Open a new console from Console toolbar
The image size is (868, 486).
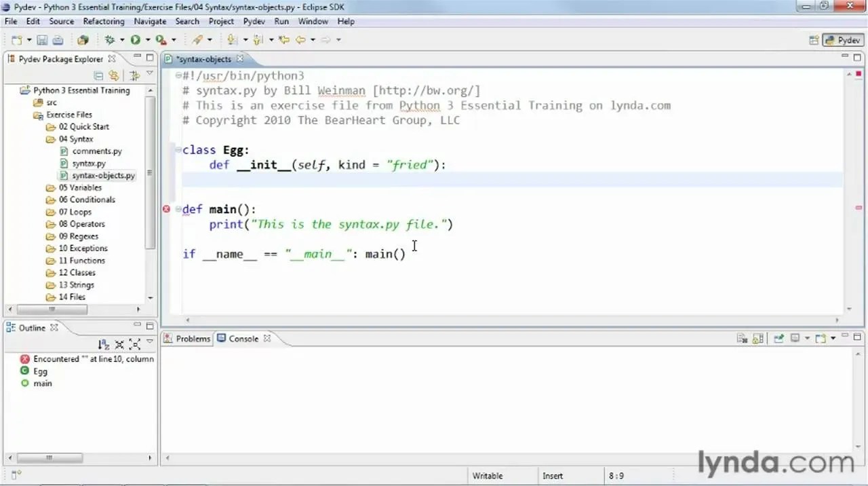(x=819, y=337)
